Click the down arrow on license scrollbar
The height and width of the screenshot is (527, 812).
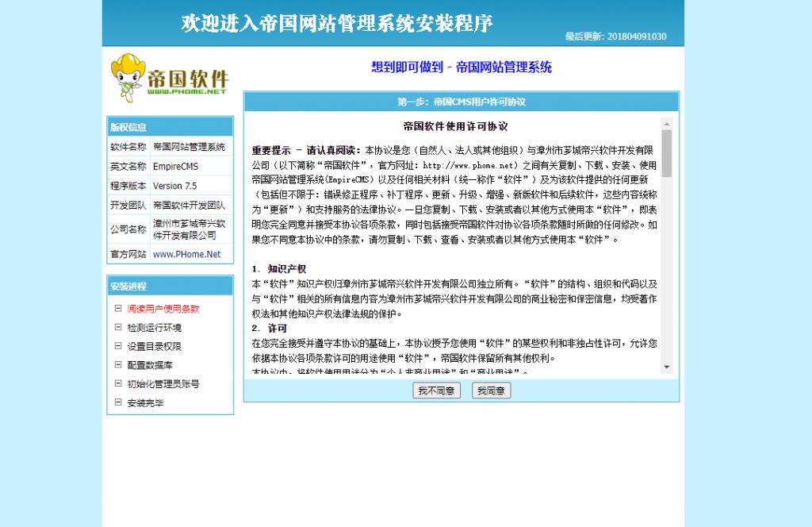pyautogui.click(x=665, y=367)
